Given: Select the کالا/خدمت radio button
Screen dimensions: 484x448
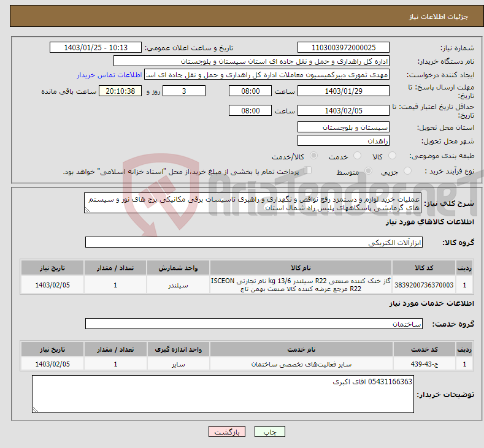Looking at the screenshot, I should [x=313, y=156].
